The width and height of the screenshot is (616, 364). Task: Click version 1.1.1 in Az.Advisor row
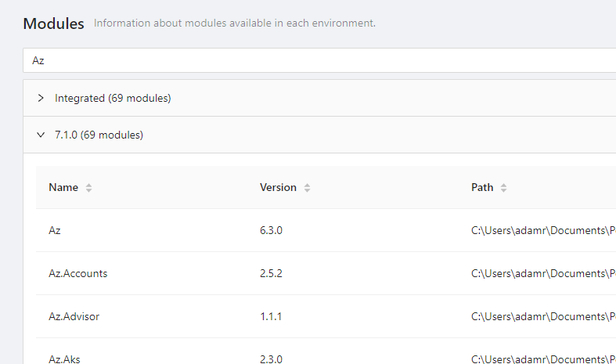click(x=271, y=316)
